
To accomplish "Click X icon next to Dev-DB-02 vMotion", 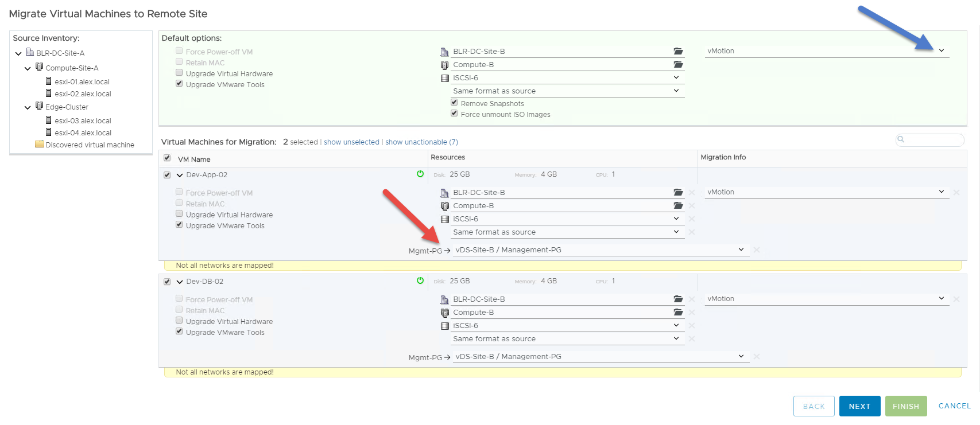I will tap(956, 299).
